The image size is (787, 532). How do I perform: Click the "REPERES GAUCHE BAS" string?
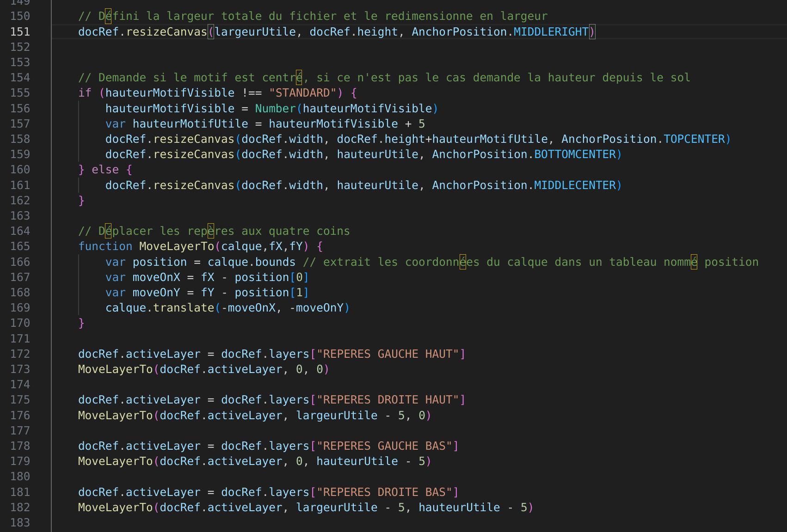(x=384, y=446)
